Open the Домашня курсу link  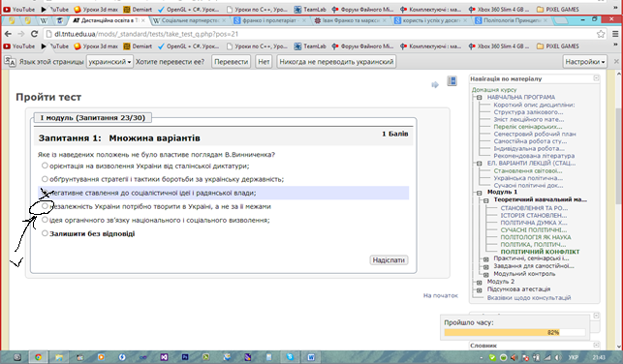coord(494,90)
